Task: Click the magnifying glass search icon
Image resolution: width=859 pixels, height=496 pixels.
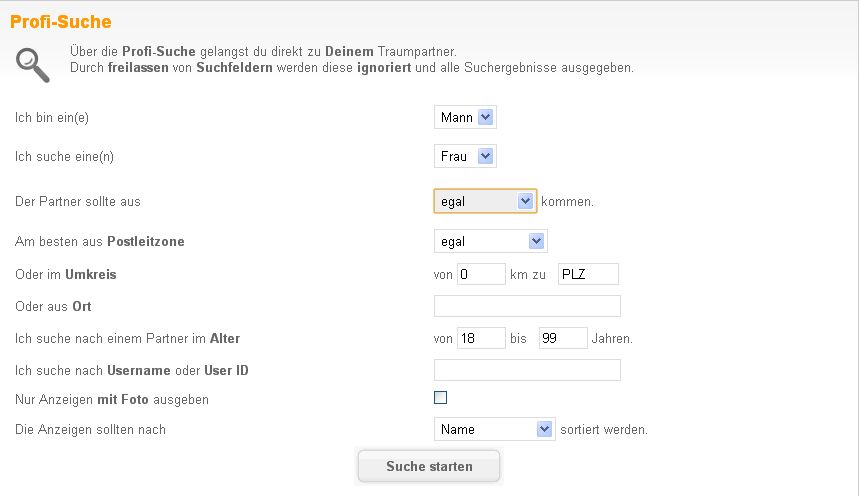Action: point(32,65)
